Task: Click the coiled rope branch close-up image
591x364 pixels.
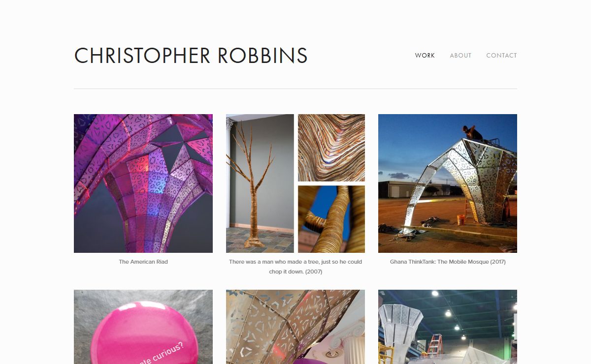Action: tap(331, 219)
